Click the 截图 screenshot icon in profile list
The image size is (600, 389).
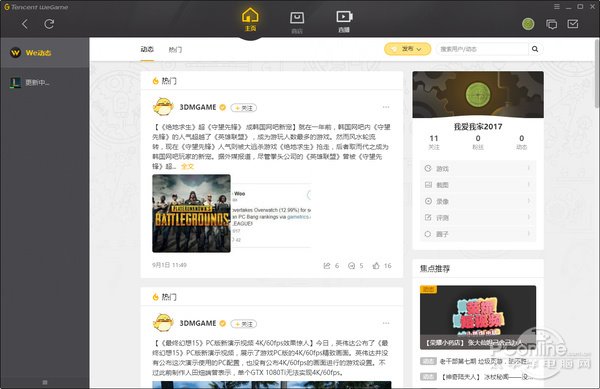click(428, 185)
